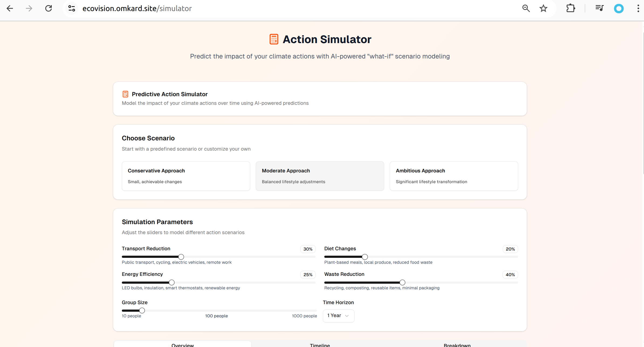Reload the page with refresh icon
The height and width of the screenshot is (347, 644).
pyautogui.click(x=49, y=8)
